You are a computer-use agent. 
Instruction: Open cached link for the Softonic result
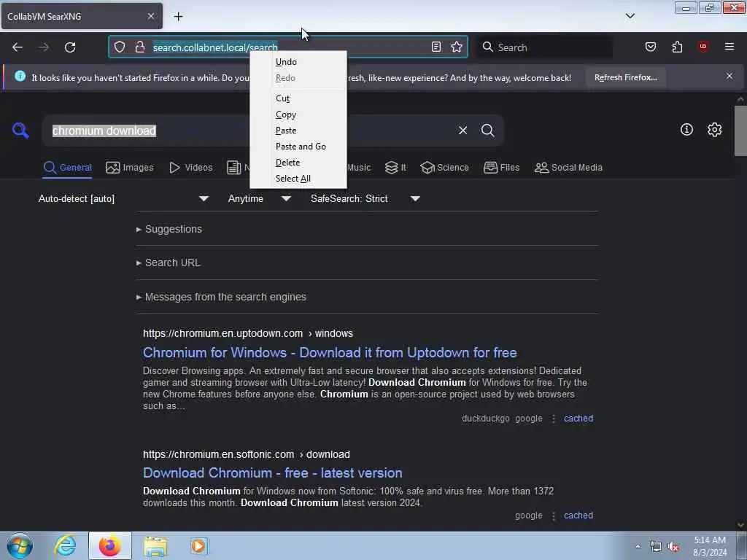578,516
